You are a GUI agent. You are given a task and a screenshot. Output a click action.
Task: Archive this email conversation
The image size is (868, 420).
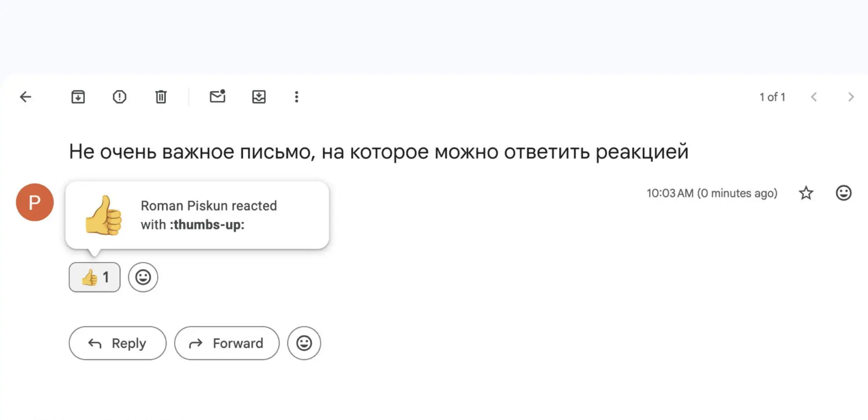tap(78, 97)
